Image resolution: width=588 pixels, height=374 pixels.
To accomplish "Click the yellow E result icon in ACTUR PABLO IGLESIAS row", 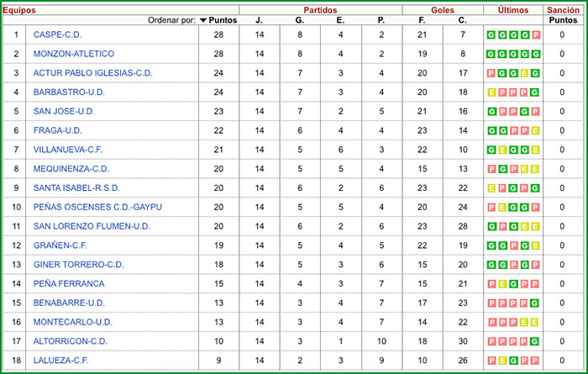I will [524, 73].
